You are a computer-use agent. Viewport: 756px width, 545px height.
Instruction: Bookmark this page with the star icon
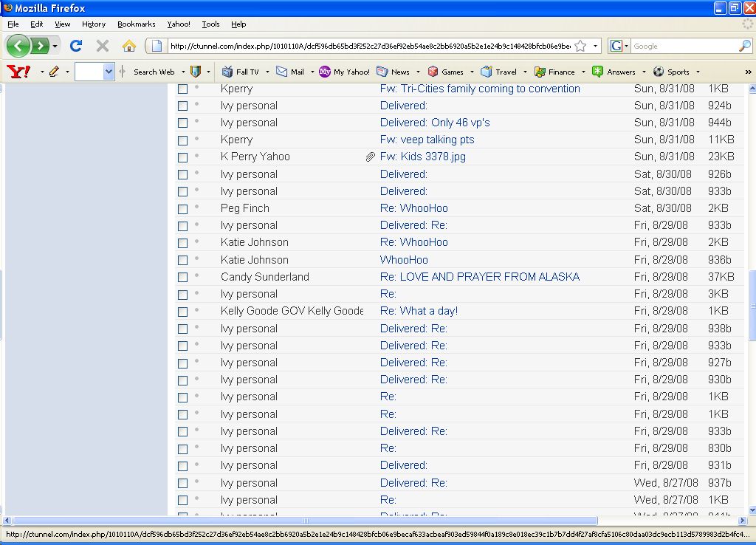click(x=580, y=46)
